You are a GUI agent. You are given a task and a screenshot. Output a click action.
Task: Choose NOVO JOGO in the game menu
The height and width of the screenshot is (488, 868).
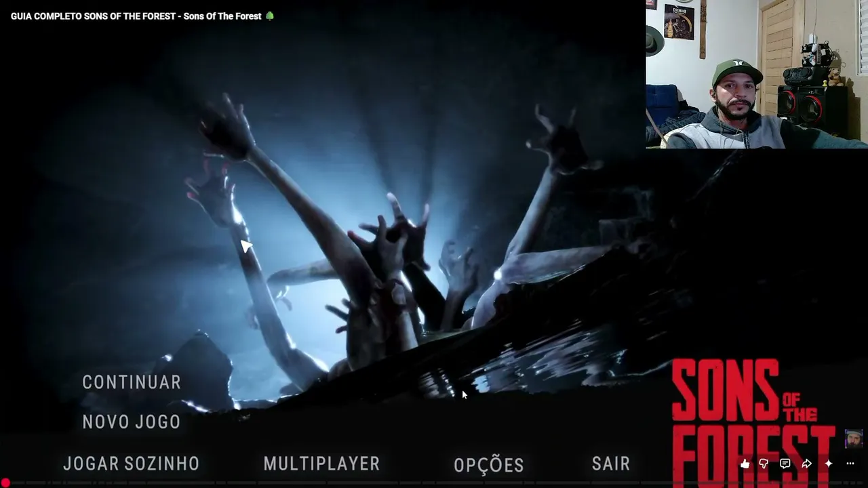(132, 422)
